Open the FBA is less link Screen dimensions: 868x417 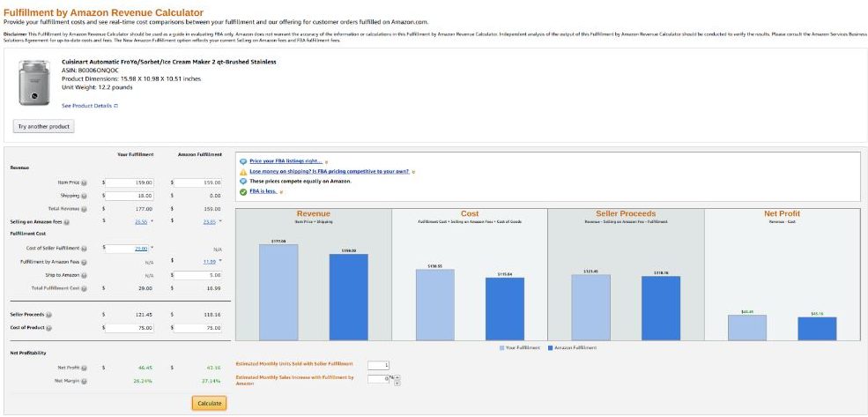[263, 191]
